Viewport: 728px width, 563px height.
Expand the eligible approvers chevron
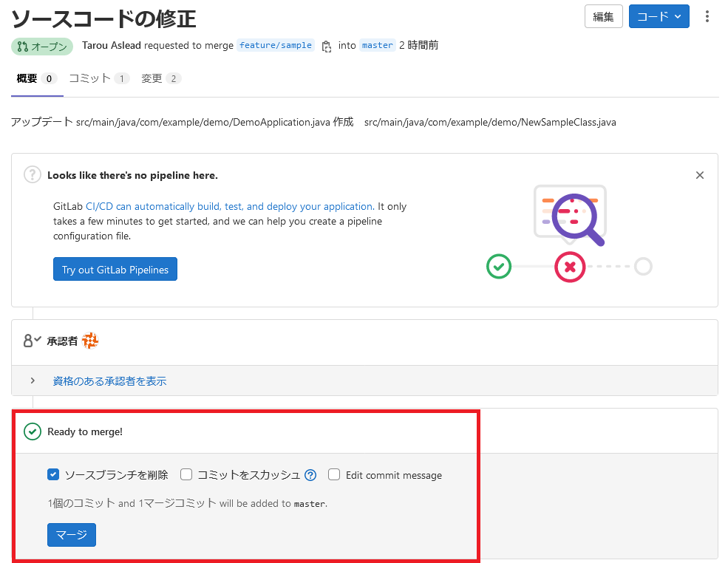(33, 381)
